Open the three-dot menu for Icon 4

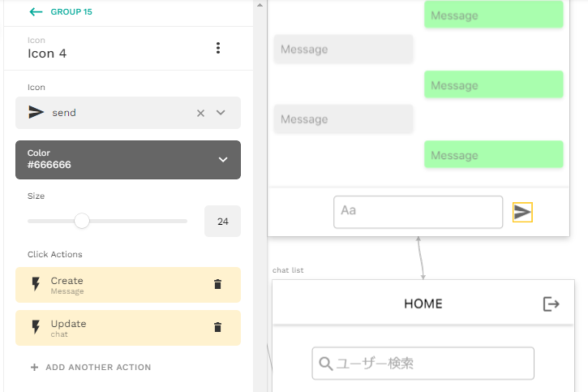tap(218, 48)
